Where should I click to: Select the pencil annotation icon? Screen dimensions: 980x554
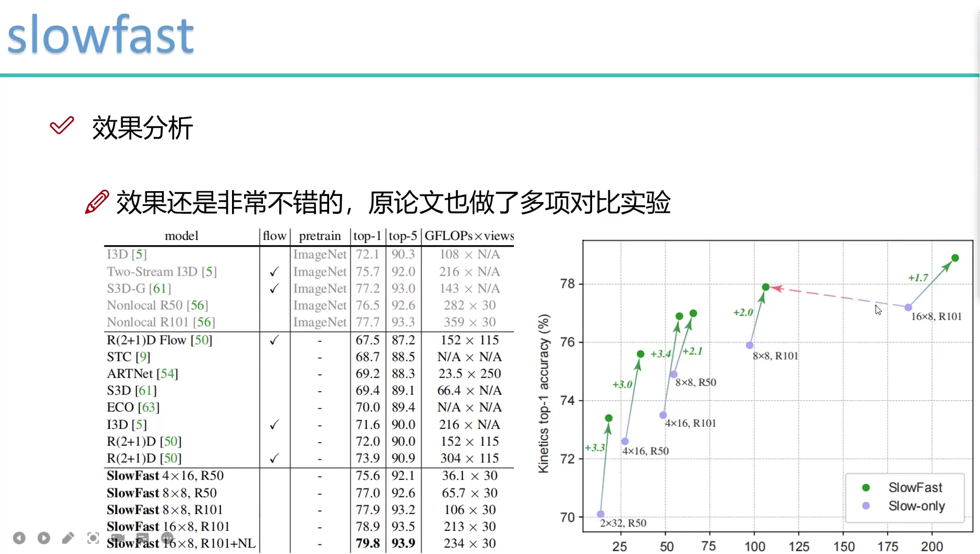pos(68,538)
